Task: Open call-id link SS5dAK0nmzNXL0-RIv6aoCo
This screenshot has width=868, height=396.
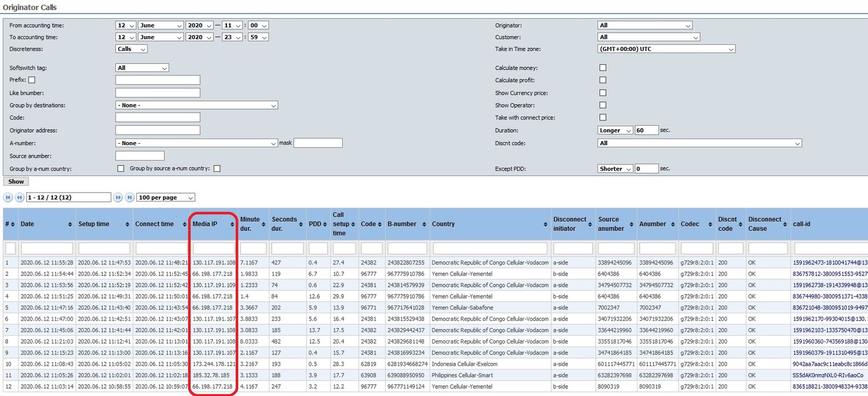Action: click(828, 375)
